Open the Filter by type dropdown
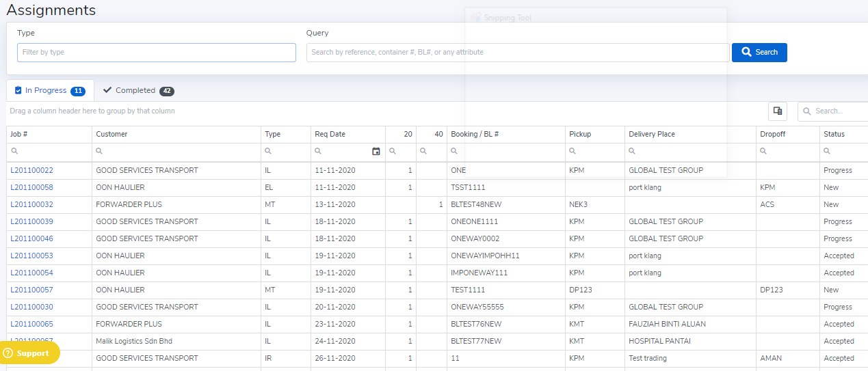Viewport: 868px width, 371px height. tap(157, 53)
